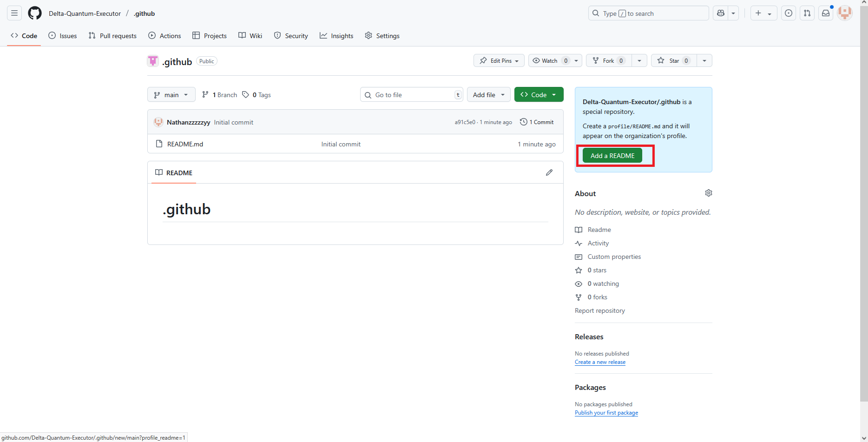The width and height of the screenshot is (868, 442).
Task: Click the Add a README button
Action: tap(612, 156)
